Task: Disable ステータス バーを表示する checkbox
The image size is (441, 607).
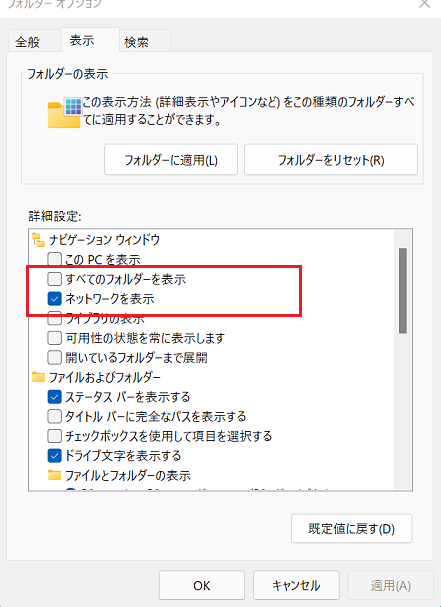Action: coord(54,397)
